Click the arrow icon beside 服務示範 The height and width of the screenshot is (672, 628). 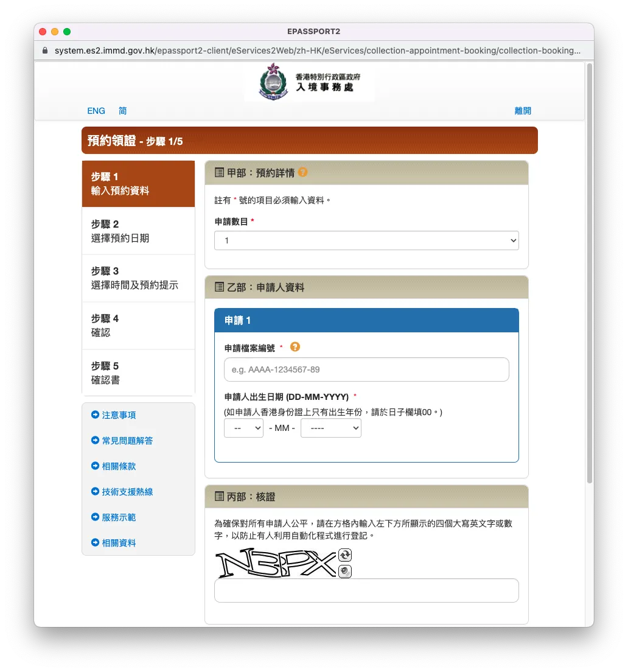click(x=95, y=517)
